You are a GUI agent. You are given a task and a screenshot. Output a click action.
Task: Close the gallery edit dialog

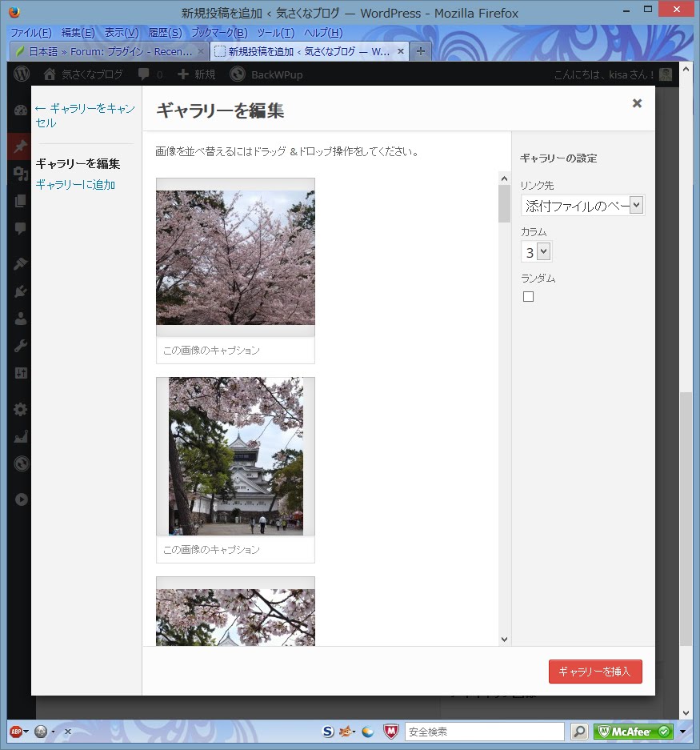click(x=637, y=103)
